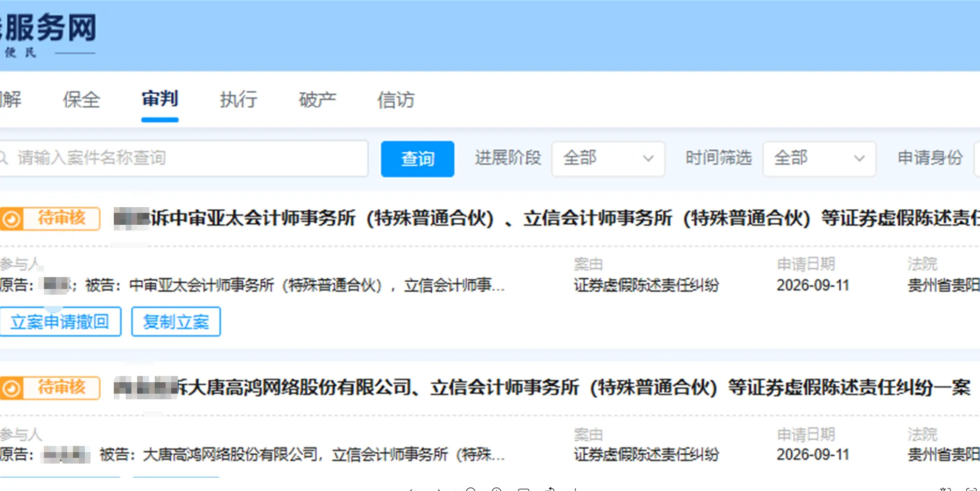Click the blue 查询 button
Viewport: 980px width, 491px height.
point(418,159)
